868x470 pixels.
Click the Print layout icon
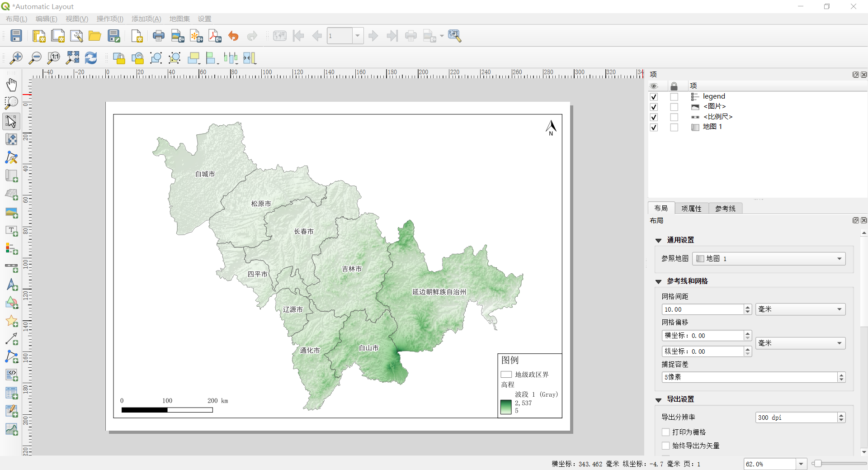tap(158, 36)
